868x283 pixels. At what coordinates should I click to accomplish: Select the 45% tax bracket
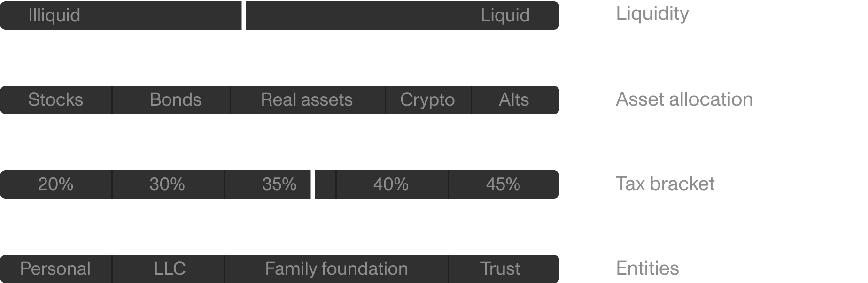503,184
